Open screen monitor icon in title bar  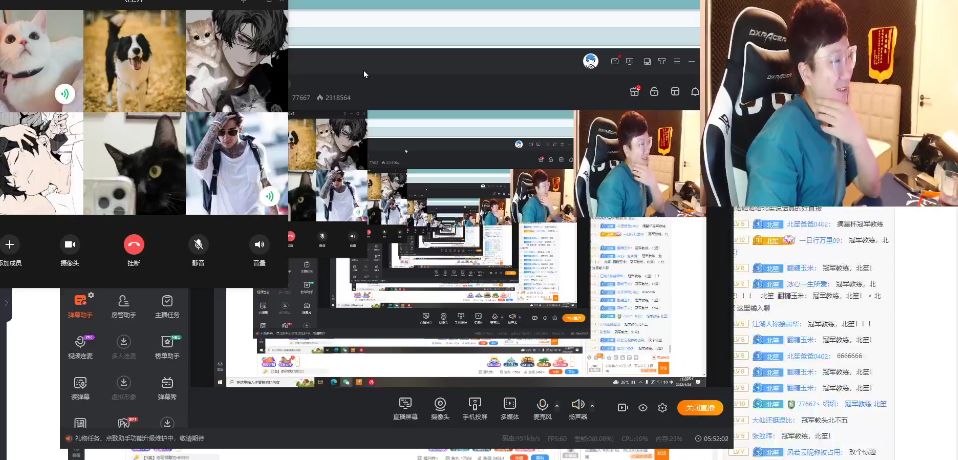click(630, 61)
